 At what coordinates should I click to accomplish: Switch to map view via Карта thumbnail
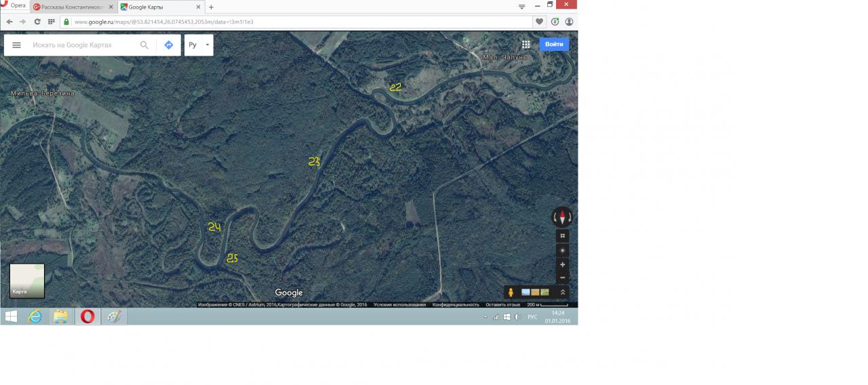(x=27, y=281)
